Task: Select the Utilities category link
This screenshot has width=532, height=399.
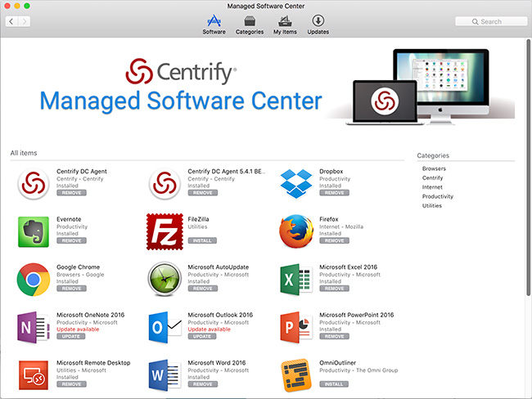Action: pos(431,206)
